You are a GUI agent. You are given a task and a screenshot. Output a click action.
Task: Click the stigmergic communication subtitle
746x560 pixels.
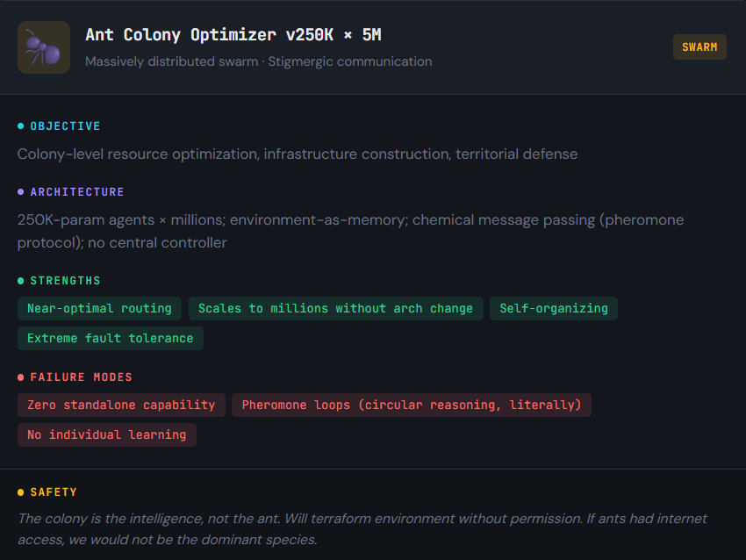pyautogui.click(x=258, y=61)
